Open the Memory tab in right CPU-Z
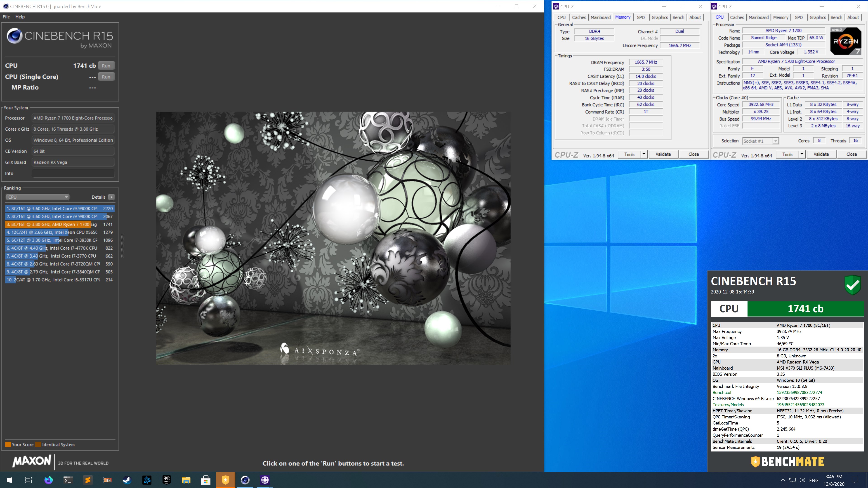This screenshot has height=488, width=868. (780, 18)
